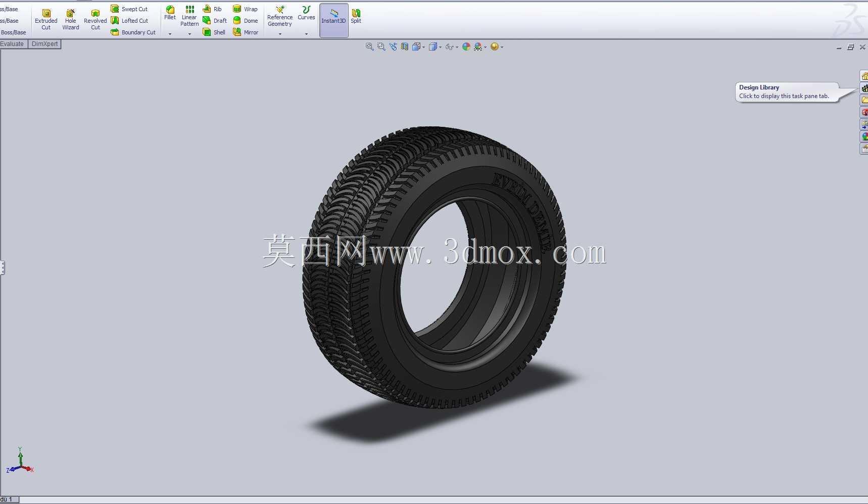Open the Curves tools
The image size is (868, 504).
pos(306,13)
